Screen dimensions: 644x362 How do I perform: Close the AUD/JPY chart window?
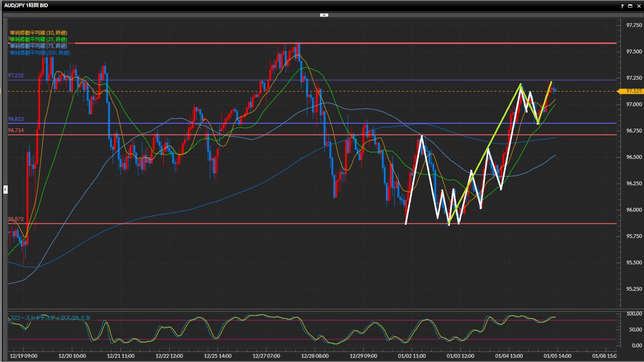click(x=639, y=6)
